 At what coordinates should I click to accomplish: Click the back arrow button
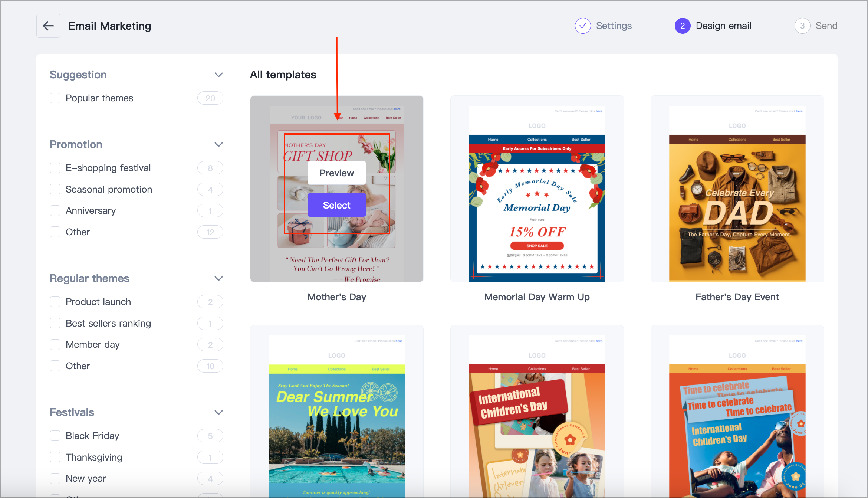pyautogui.click(x=48, y=26)
